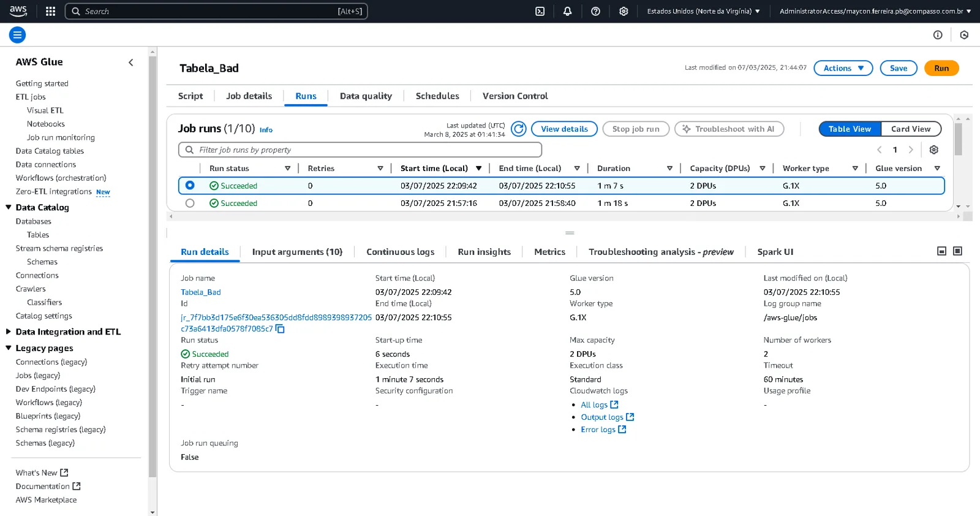The width and height of the screenshot is (980, 516).
Task: Open the Version Control tab
Action: (x=515, y=96)
